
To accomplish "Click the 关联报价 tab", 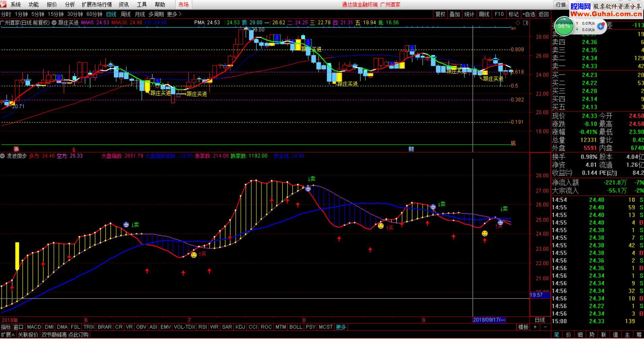I will [x=28, y=335].
